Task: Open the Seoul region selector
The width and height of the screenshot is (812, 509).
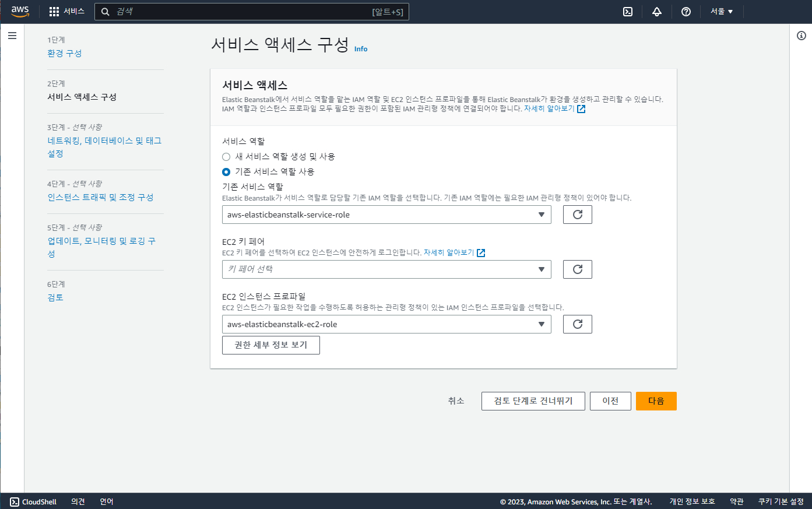Action: coord(722,12)
